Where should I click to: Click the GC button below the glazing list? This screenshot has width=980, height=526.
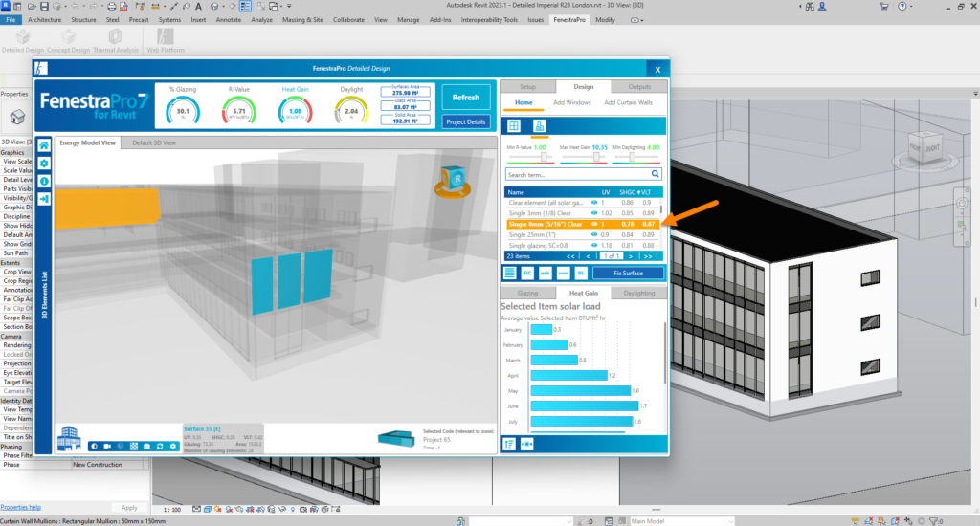527,273
